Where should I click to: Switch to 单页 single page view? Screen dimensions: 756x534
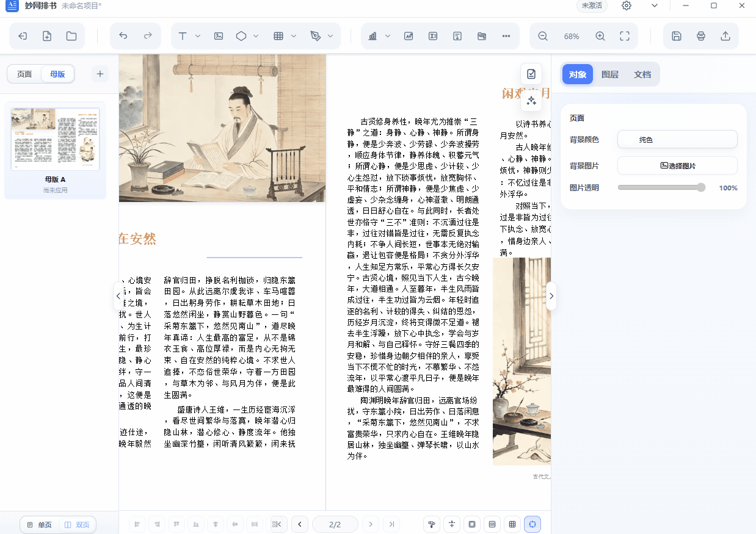40,525
